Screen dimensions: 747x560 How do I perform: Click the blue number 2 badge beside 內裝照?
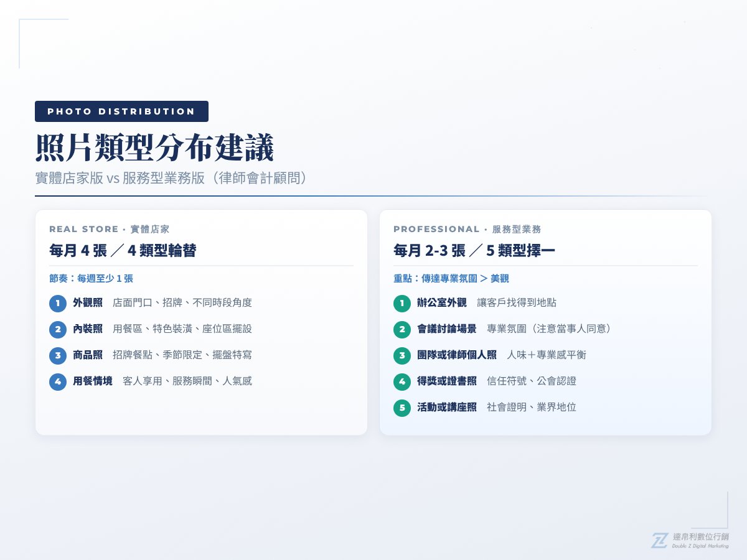57,329
